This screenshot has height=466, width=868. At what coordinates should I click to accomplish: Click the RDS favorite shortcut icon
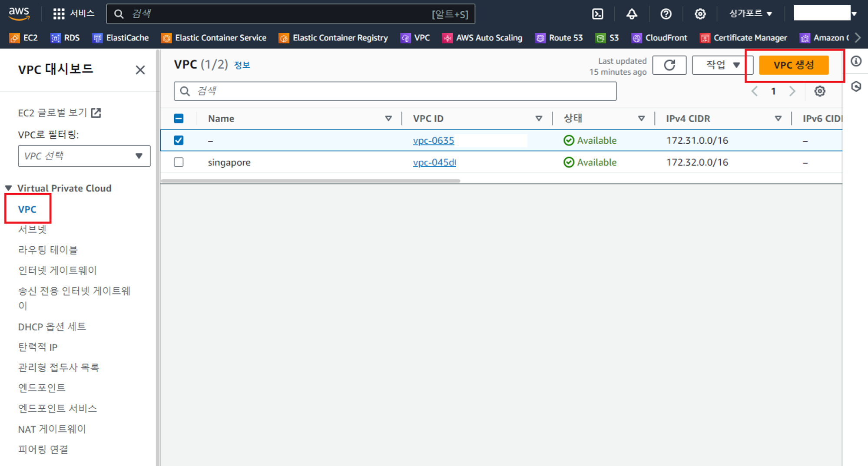[56, 38]
